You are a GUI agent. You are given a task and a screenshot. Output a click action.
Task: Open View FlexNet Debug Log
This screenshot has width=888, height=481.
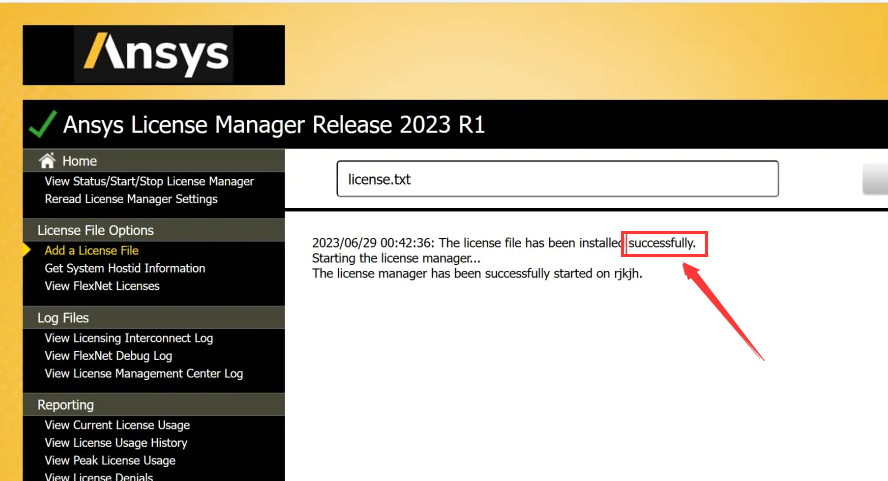click(x=108, y=356)
